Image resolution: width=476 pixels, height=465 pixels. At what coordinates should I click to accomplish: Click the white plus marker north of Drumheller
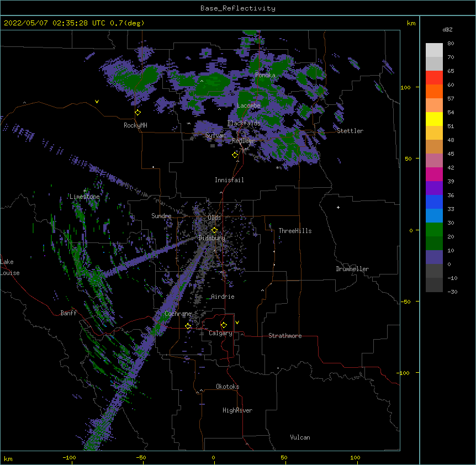tap(338, 207)
